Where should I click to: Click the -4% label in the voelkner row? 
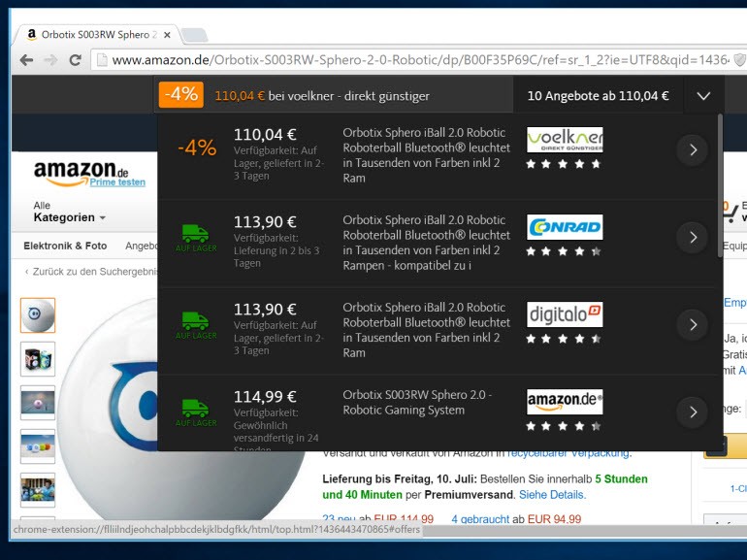point(197,148)
